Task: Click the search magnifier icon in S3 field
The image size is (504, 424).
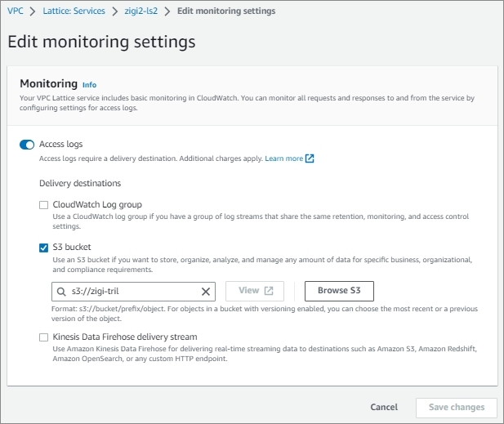Action: (x=61, y=292)
